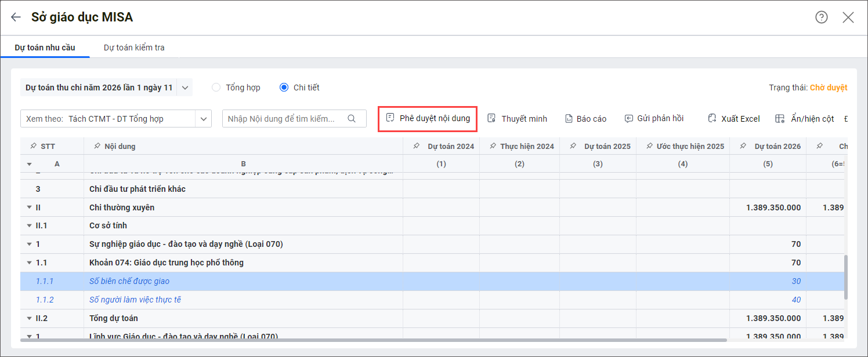Click Phê duyệt nội dung button

(428, 118)
